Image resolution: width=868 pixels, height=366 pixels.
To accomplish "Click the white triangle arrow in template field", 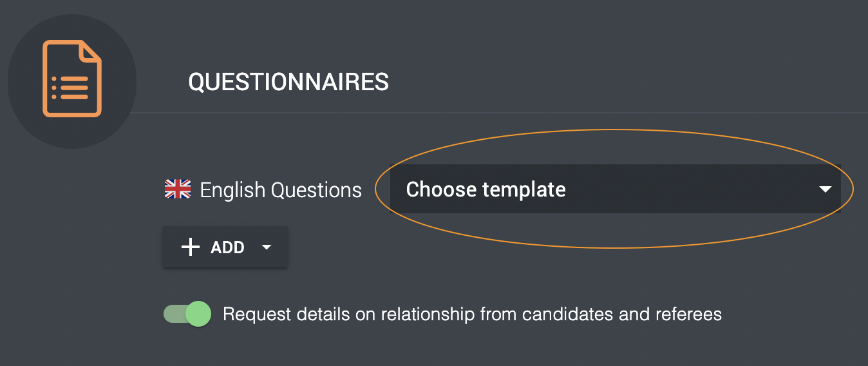I will click(825, 189).
